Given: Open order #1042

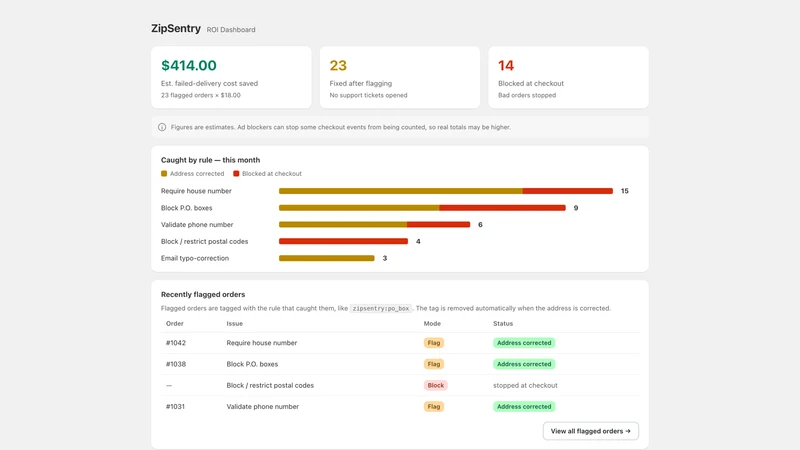Looking at the screenshot, I should coord(176,343).
